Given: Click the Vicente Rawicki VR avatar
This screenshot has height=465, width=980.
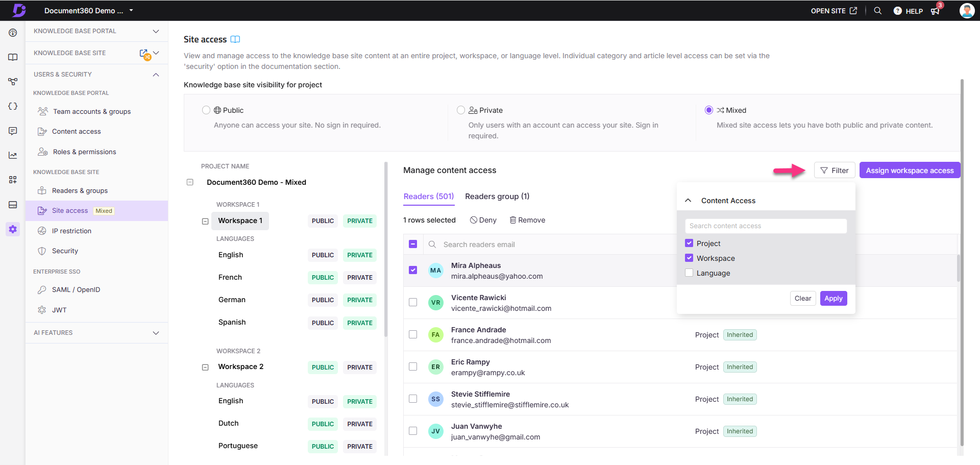Looking at the screenshot, I should [x=435, y=302].
